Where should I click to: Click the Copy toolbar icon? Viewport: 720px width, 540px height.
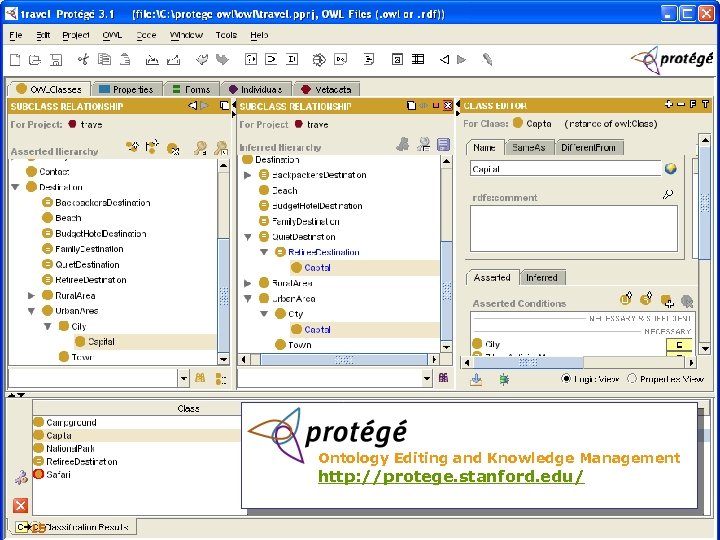[105, 59]
